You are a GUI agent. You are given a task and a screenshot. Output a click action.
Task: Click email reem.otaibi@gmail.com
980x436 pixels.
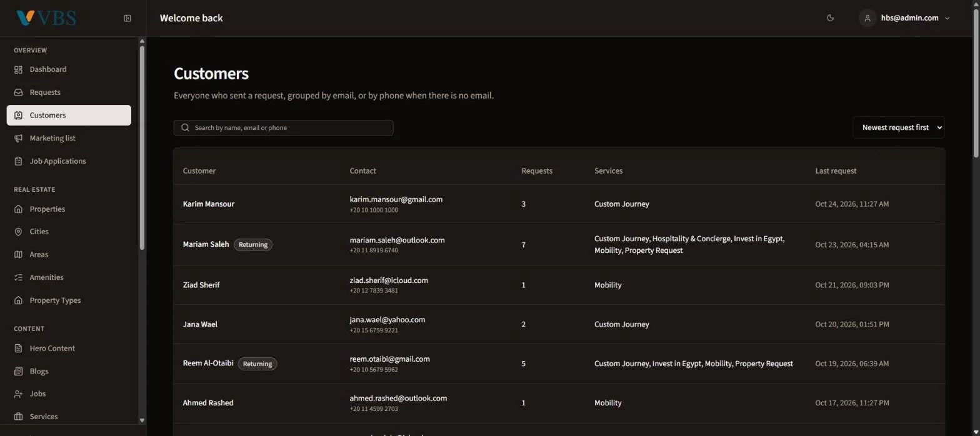(389, 359)
